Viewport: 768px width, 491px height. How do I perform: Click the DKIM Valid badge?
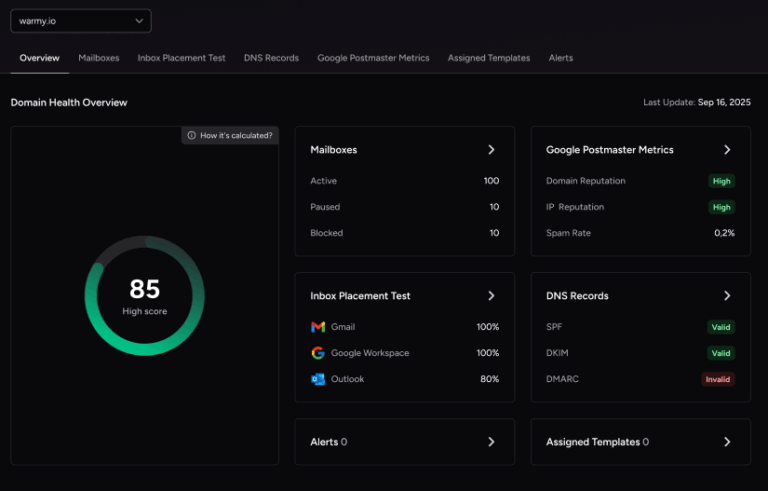pyautogui.click(x=721, y=353)
